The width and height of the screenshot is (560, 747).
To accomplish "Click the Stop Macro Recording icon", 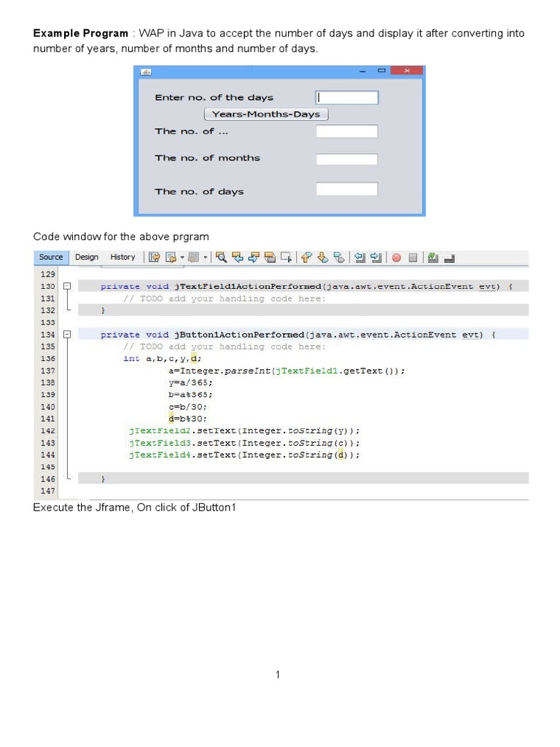I will tap(413, 258).
